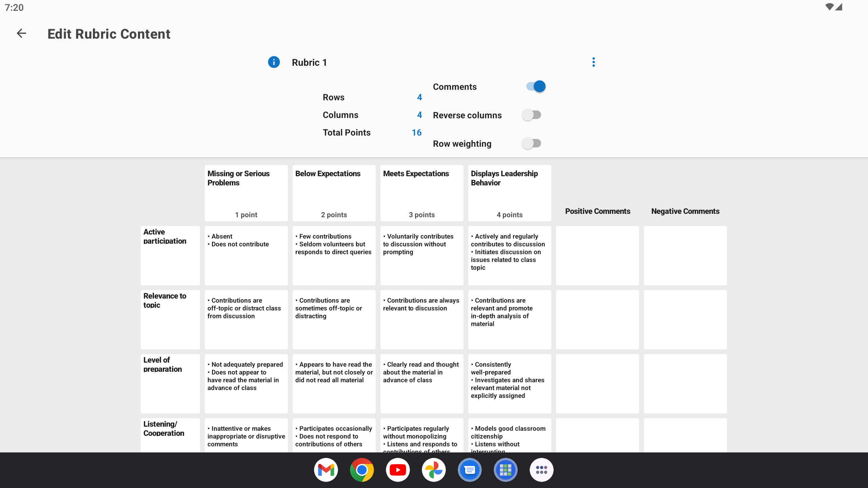Image resolution: width=868 pixels, height=488 pixels.
Task: Edit the Participates occasionally cell
Action: (x=334, y=435)
